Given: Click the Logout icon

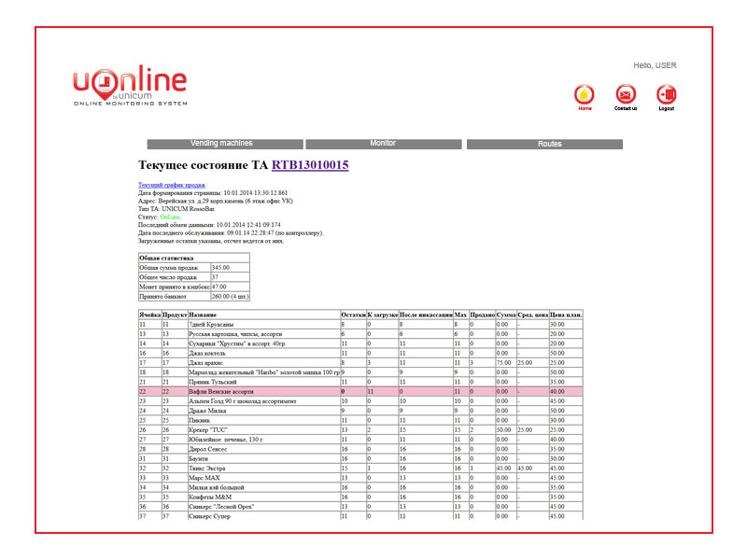Looking at the screenshot, I should tap(666, 94).
